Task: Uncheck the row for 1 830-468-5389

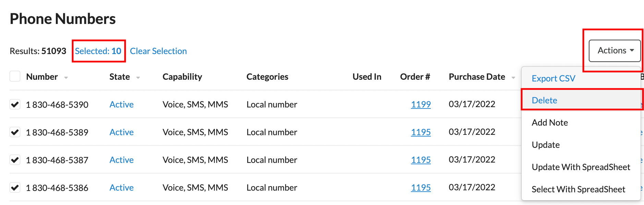Action: (x=15, y=132)
